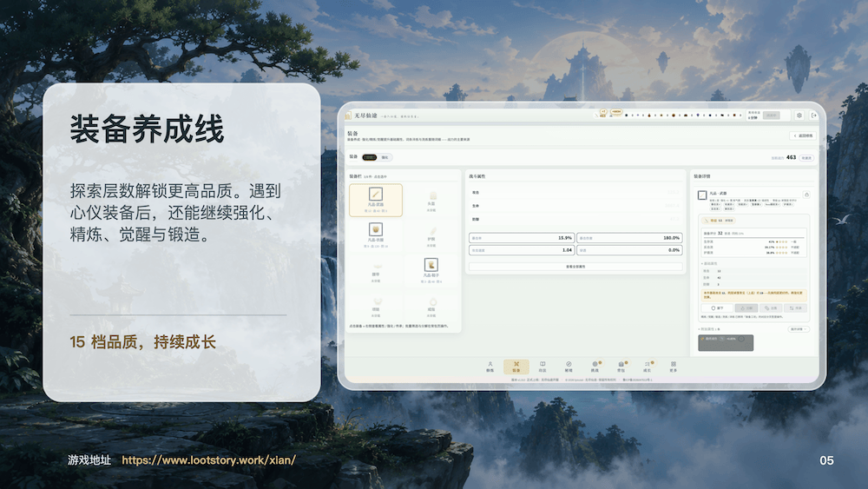Click the 卸下 unequip button

click(717, 308)
